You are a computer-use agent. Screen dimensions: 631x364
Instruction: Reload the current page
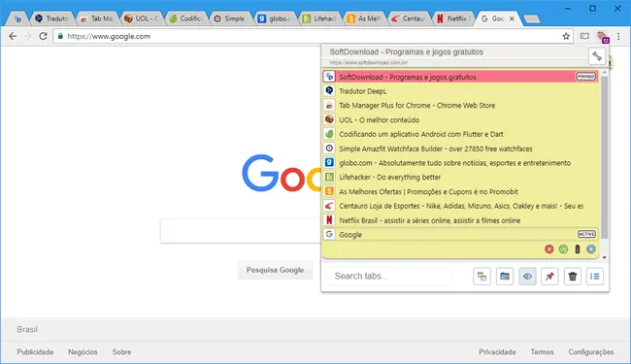43,36
